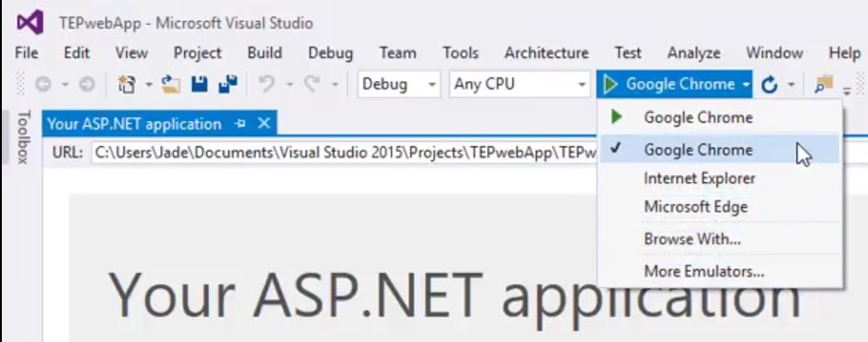Open the Team menu
The height and width of the screenshot is (342, 868).
[x=397, y=53]
